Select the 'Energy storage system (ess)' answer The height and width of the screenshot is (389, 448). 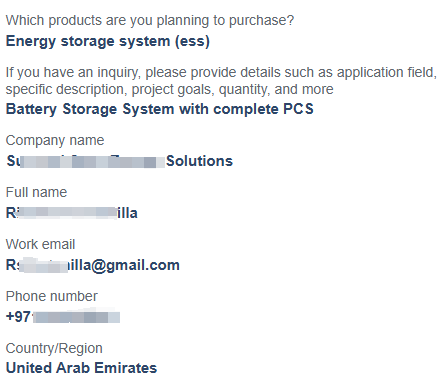(108, 41)
